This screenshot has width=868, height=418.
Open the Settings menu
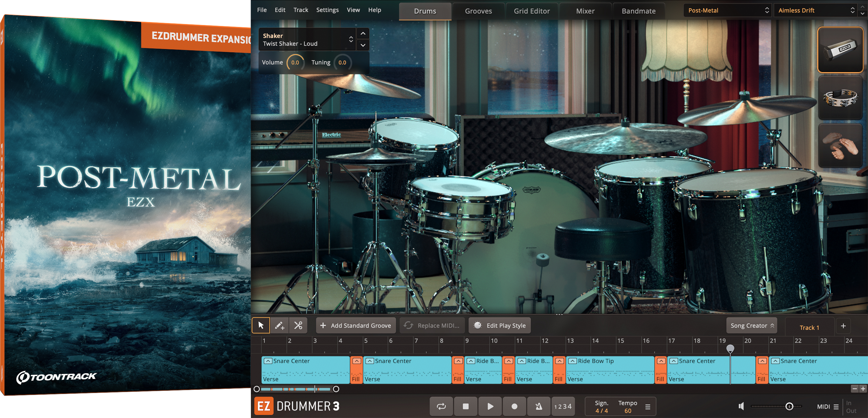[327, 10]
